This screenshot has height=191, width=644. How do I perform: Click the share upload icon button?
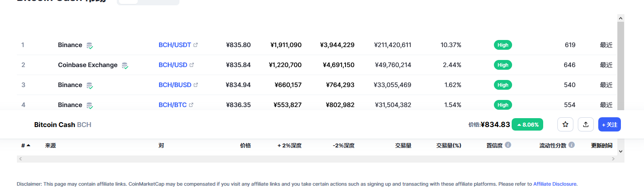click(x=586, y=125)
